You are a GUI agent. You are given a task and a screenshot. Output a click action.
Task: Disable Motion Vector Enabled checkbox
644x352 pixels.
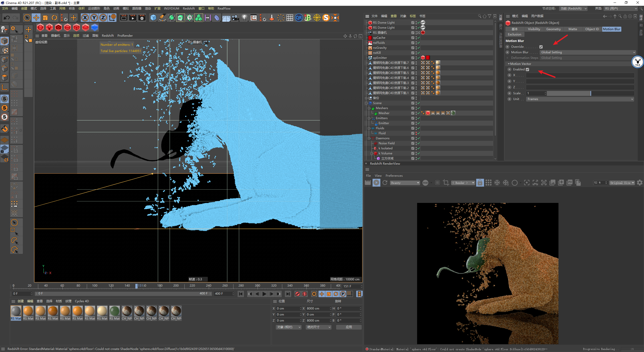528,69
